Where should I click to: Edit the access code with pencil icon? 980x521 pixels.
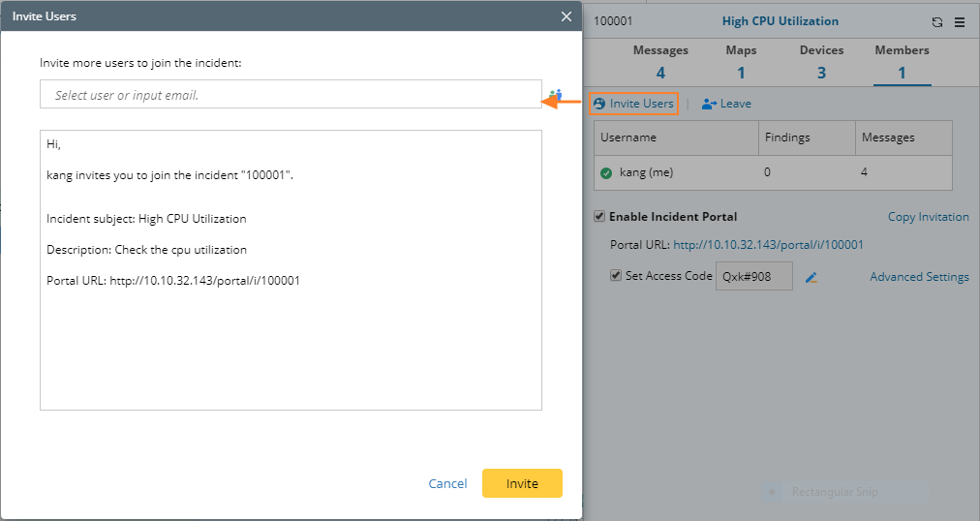812,277
